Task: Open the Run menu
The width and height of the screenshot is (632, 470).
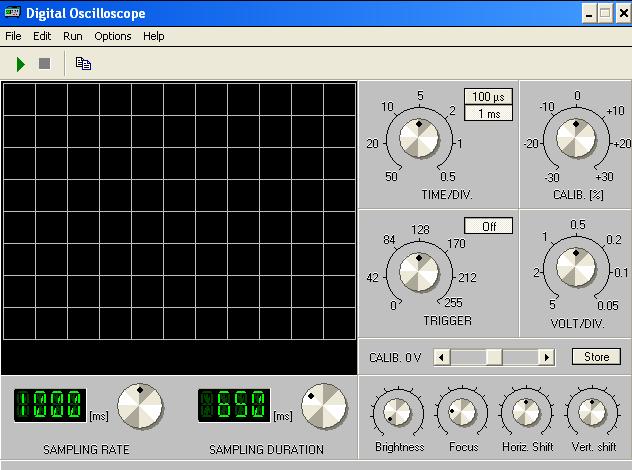Action: (x=73, y=36)
